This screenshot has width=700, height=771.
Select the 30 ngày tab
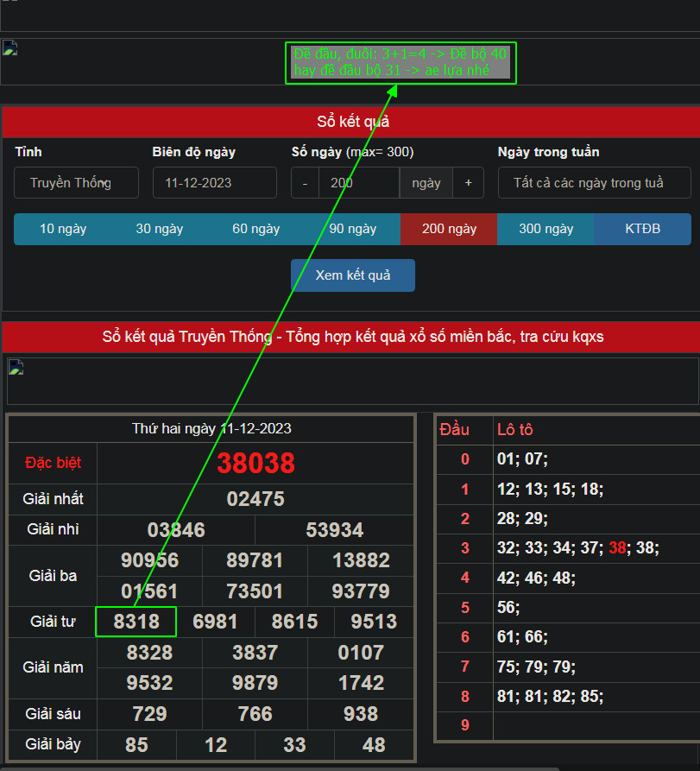click(x=160, y=229)
